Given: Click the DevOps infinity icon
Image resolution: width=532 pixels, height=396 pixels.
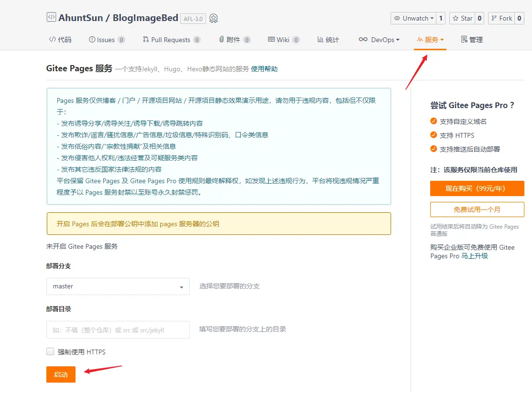Looking at the screenshot, I should 363,39.
